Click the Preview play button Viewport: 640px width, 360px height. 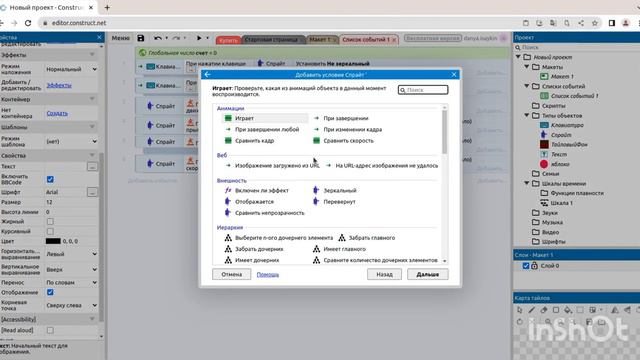pos(199,38)
